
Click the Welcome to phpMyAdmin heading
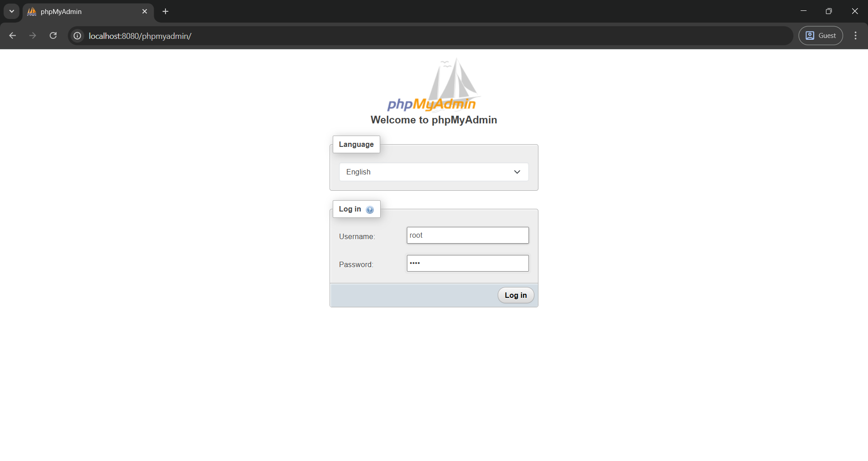pyautogui.click(x=434, y=120)
